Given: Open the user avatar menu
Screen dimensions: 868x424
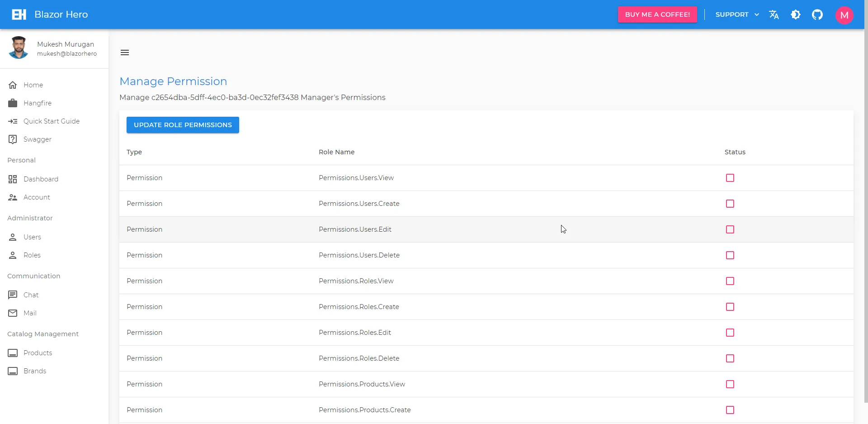Looking at the screenshot, I should click(844, 14).
